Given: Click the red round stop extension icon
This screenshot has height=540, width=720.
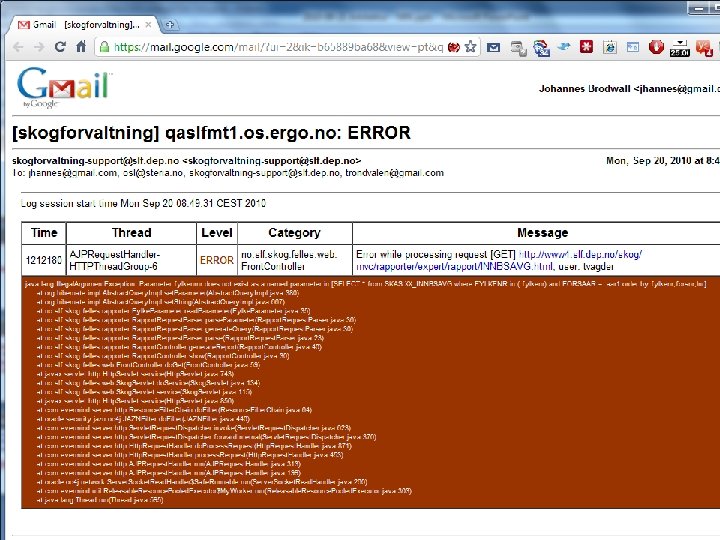Looking at the screenshot, I should [656, 47].
